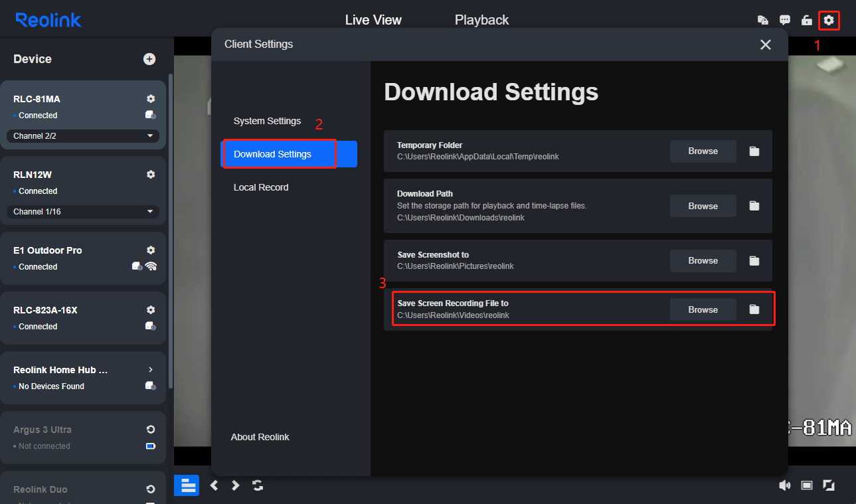Select the RLN12W device name
856x504 pixels.
(x=33, y=175)
